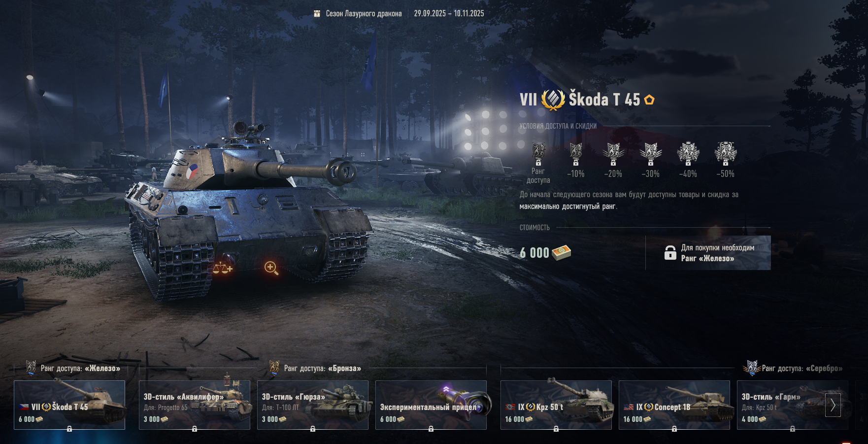The width and height of the screenshot is (868, 444).
Task: Click the orange pentagon icon next to Škoda T 45
Action: (x=649, y=100)
